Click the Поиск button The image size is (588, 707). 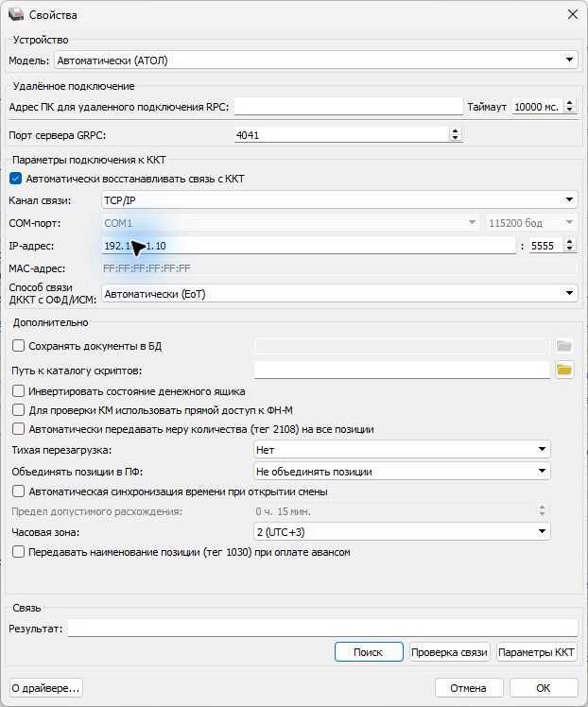click(369, 652)
